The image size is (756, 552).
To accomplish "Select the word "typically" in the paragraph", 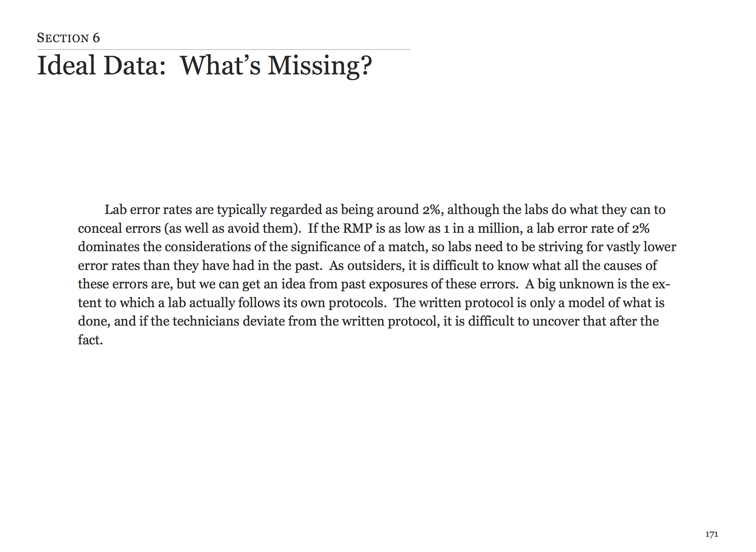I will click(241, 210).
